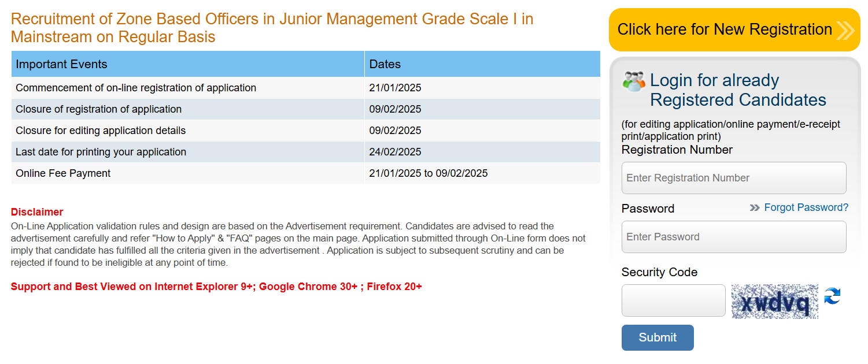868x364 pixels.
Task: Click the arrows icon beside Forgot Password
Action: point(755,208)
